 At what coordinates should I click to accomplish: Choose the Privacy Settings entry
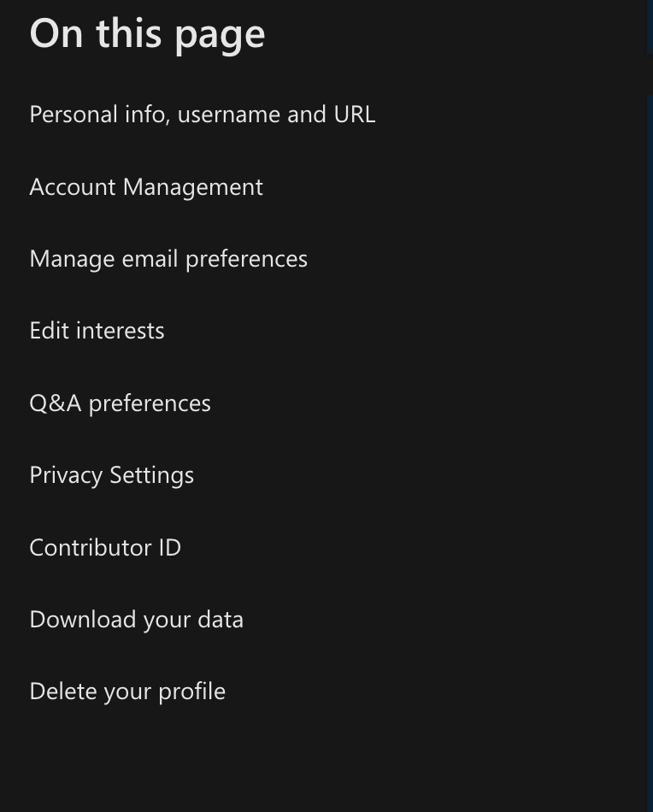tap(111, 474)
